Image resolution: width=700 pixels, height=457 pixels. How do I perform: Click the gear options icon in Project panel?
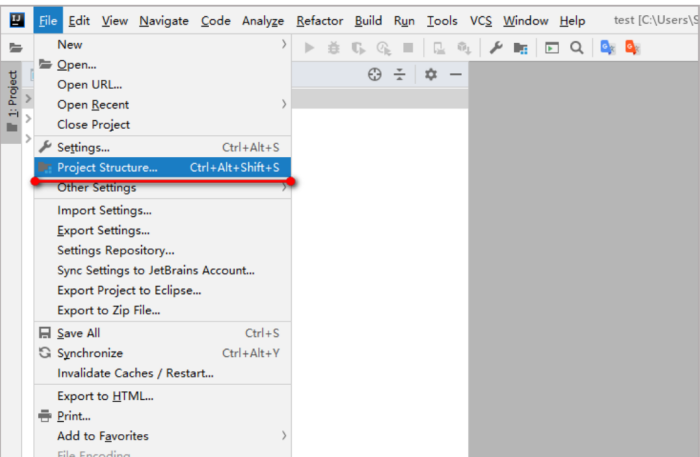pos(431,74)
